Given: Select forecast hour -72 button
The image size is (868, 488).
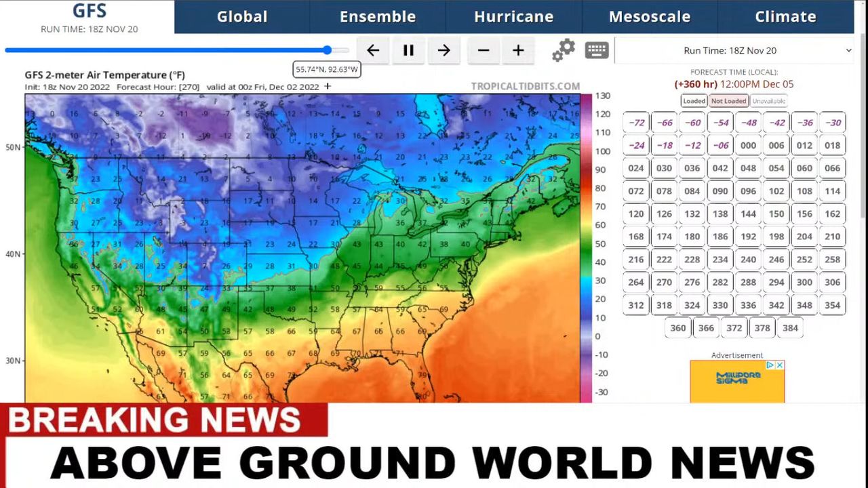Looking at the screenshot, I should tap(636, 123).
